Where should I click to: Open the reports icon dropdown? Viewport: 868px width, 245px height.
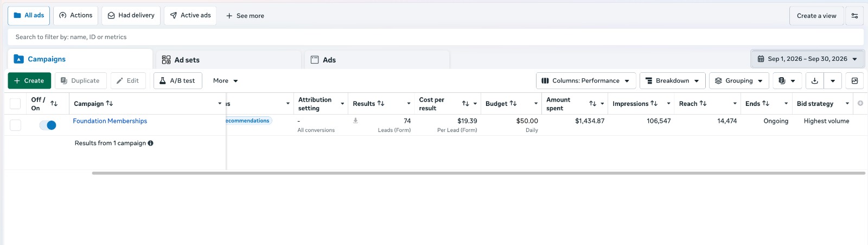tap(787, 80)
